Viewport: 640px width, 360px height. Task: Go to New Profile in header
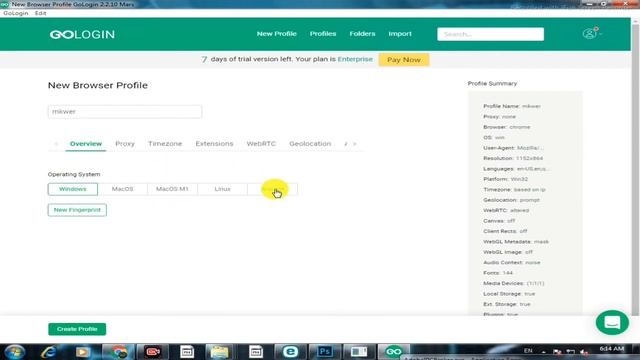pyautogui.click(x=276, y=34)
